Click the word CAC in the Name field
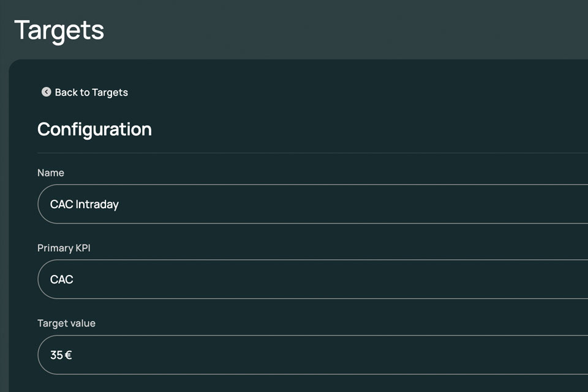This screenshot has width=588, height=392. tap(61, 204)
